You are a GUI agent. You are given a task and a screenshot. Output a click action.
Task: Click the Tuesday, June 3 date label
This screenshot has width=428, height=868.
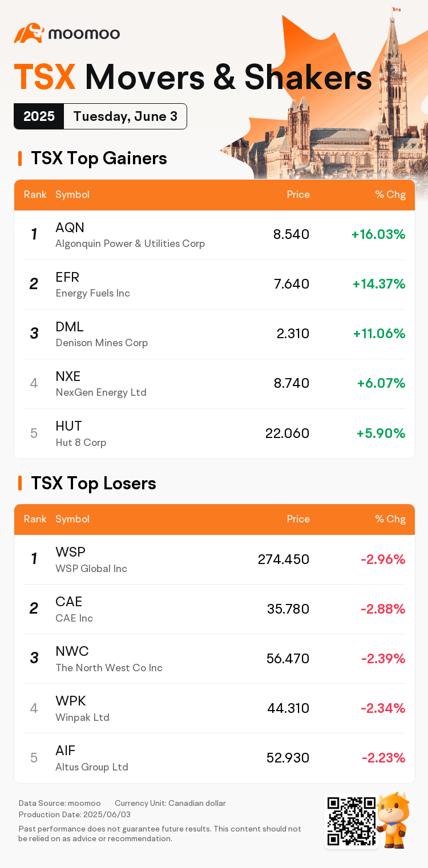[x=125, y=116]
